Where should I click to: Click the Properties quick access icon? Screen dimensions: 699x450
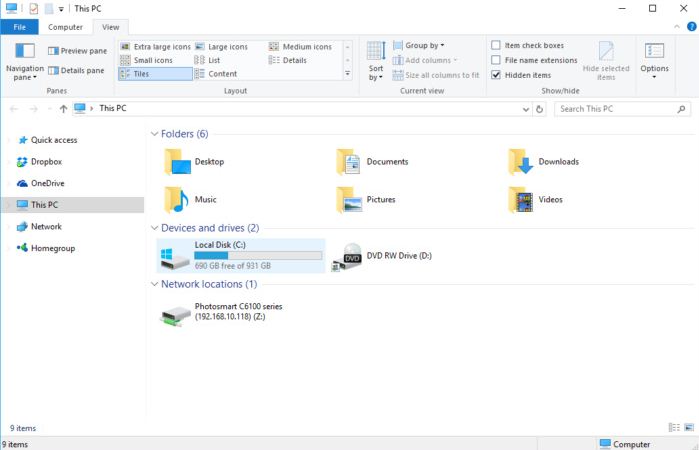click(34, 8)
